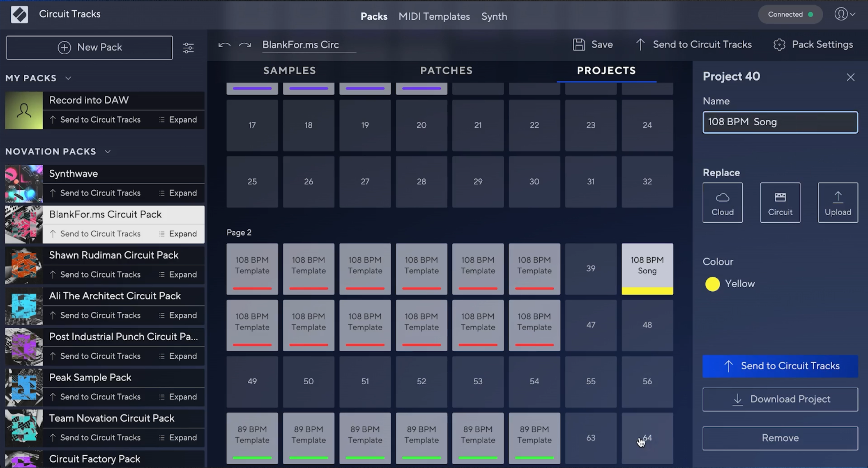Expand Post Industrial Punch pack
This screenshot has height=468, width=868.
tap(178, 356)
